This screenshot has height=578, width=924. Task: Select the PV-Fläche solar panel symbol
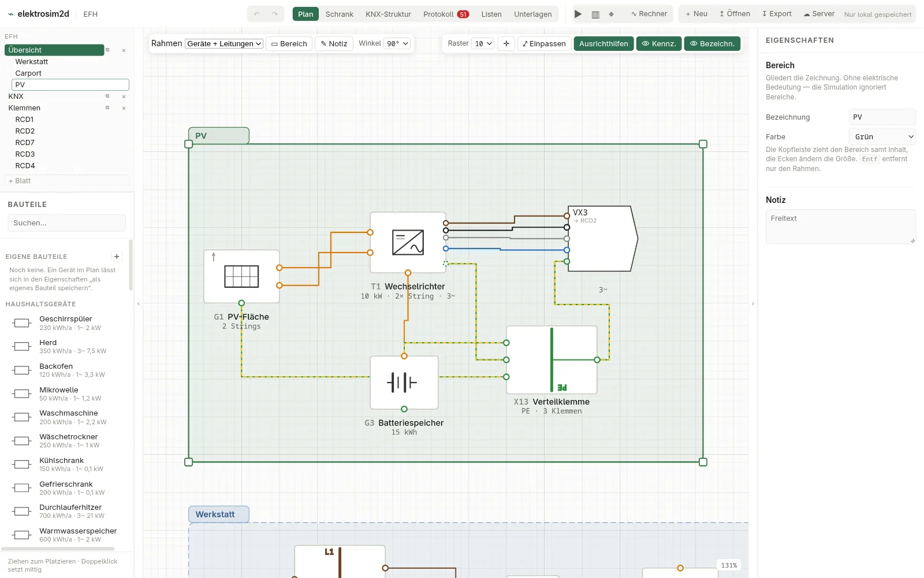241,276
